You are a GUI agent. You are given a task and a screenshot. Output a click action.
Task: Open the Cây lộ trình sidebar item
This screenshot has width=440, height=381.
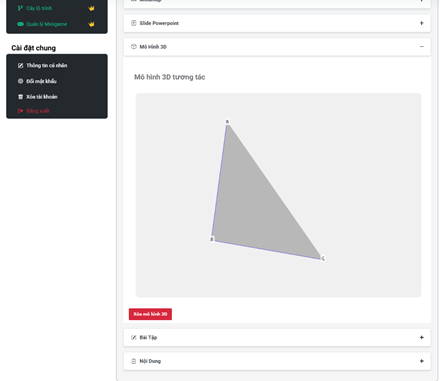tap(57, 8)
